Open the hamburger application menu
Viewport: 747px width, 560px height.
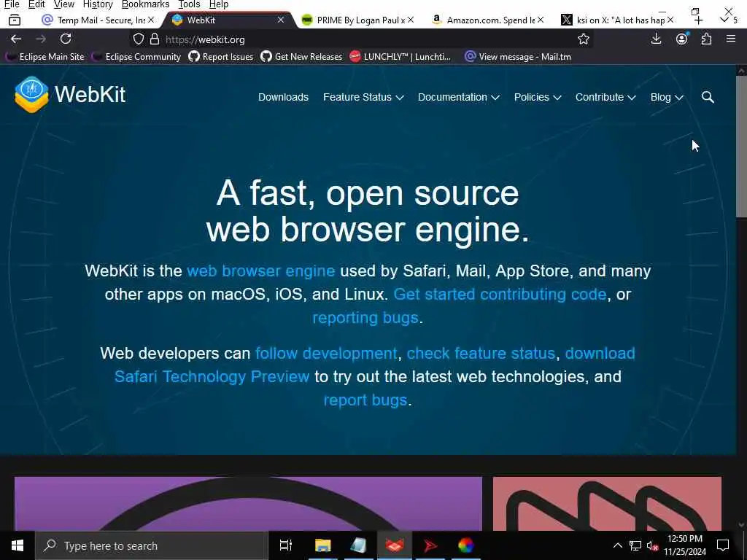tap(731, 39)
